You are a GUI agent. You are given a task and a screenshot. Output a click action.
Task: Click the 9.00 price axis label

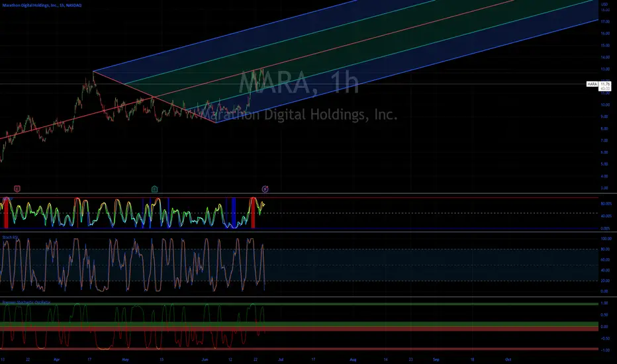pos(605,116)
